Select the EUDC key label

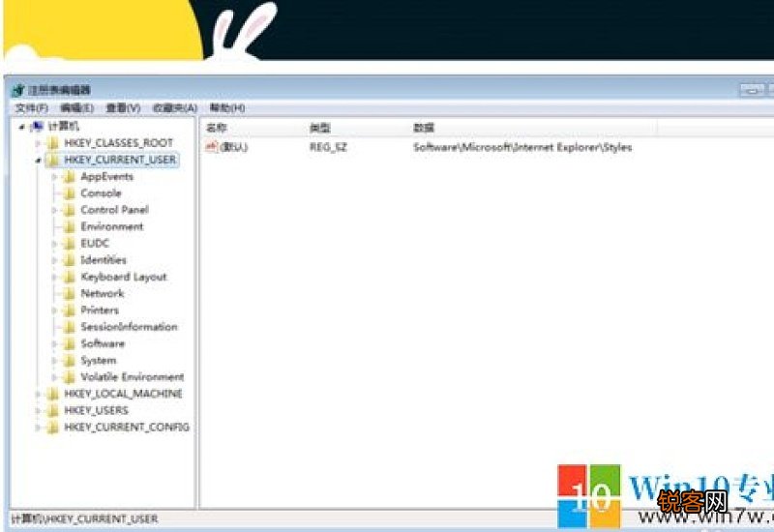point(95,244)
